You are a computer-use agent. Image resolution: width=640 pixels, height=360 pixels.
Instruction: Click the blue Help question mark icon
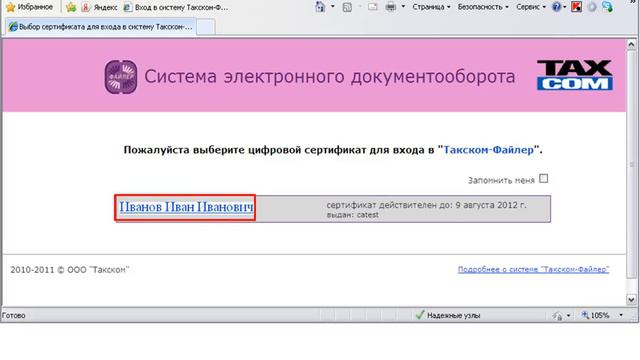point(556,7)
